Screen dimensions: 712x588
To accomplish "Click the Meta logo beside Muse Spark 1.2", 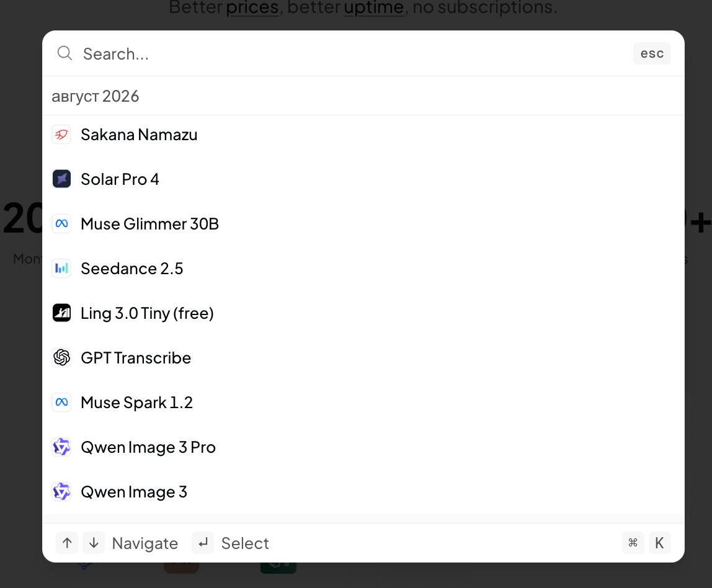I will [61, 403].
